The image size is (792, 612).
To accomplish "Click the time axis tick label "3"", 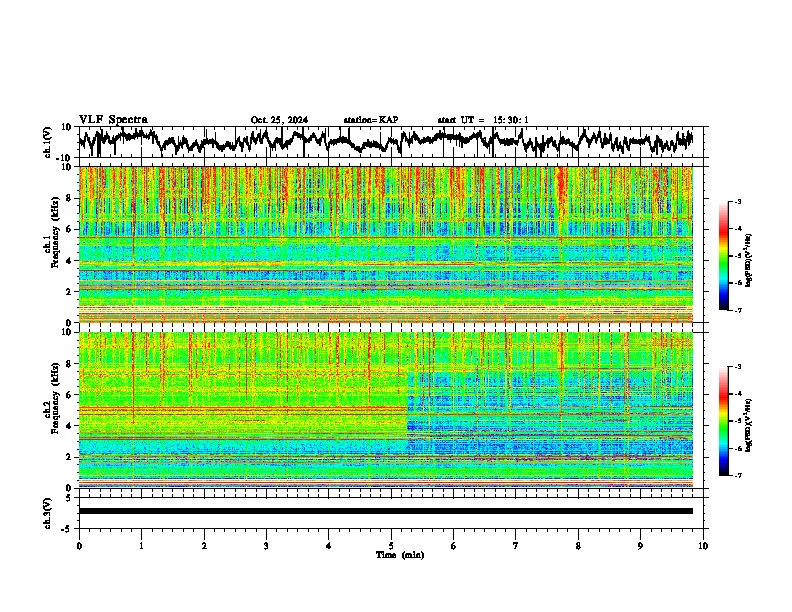I will click(266, 546).
